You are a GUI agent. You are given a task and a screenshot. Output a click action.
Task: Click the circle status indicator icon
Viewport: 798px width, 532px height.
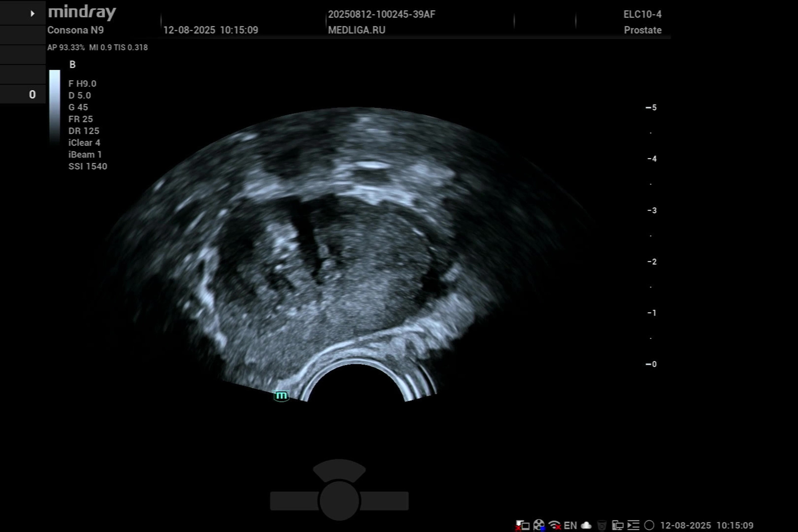(649, 525)
